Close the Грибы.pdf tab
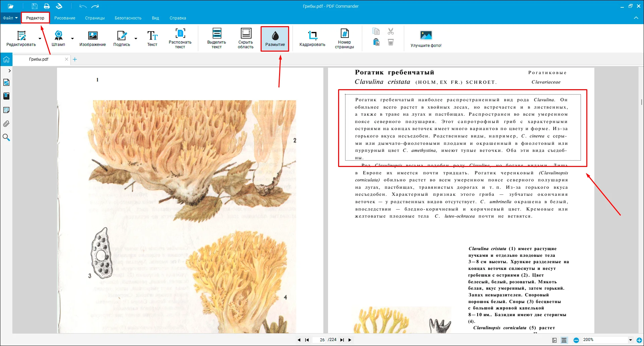Viewport: 644px width, 346px height. pos(66,59)
